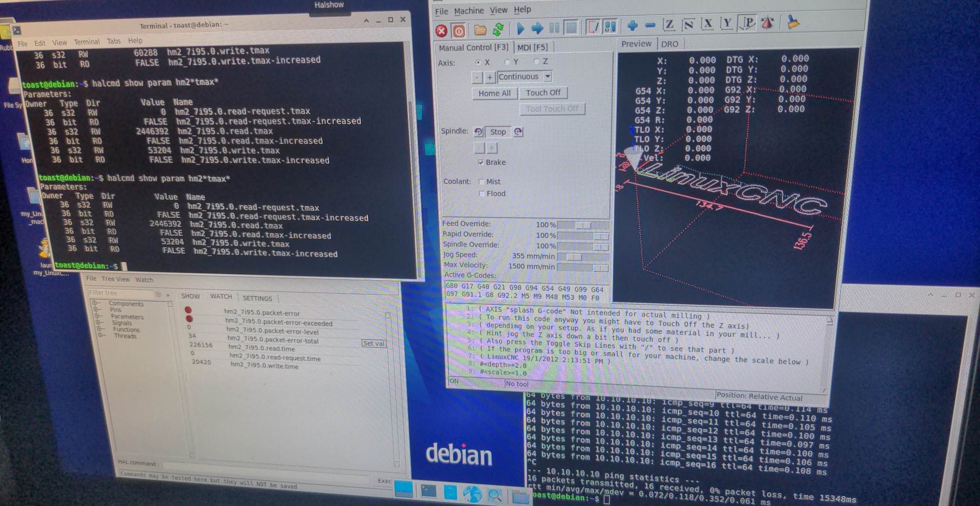
Task: Click the clear filter icon in Halshow
Action: pos(158,295)
